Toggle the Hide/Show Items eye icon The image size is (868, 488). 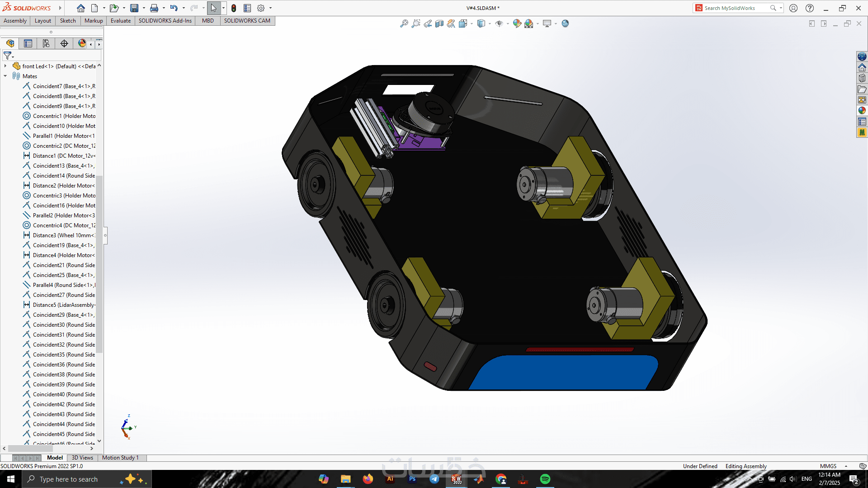coord(499,23)
